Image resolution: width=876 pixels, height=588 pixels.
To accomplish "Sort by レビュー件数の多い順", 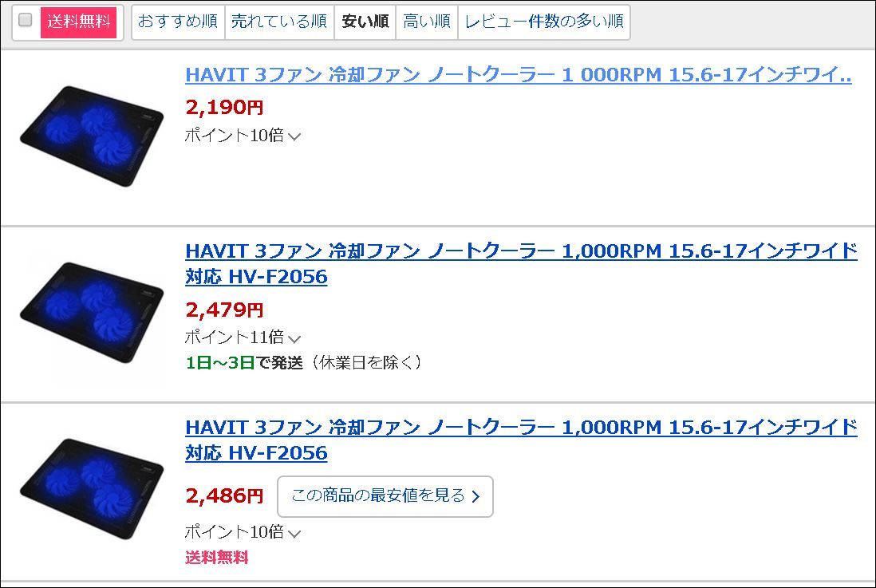I will 544,22.
